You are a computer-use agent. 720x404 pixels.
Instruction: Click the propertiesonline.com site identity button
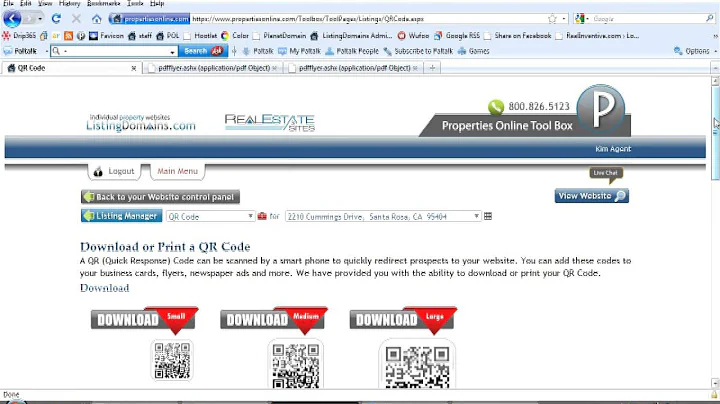pos(149,19)
